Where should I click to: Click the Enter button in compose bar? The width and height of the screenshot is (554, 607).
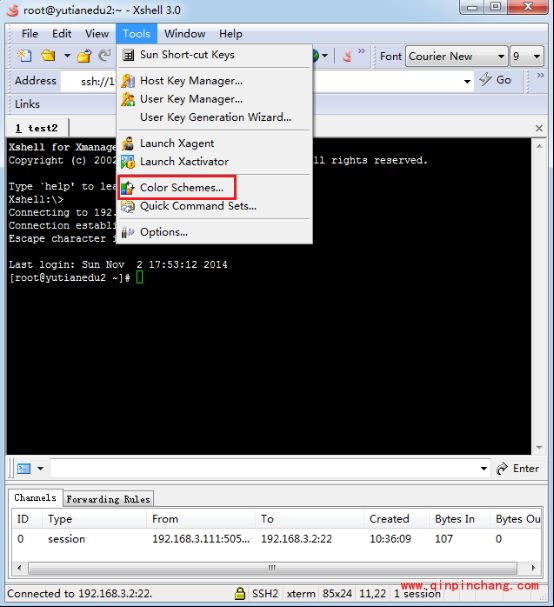(518, 469)
